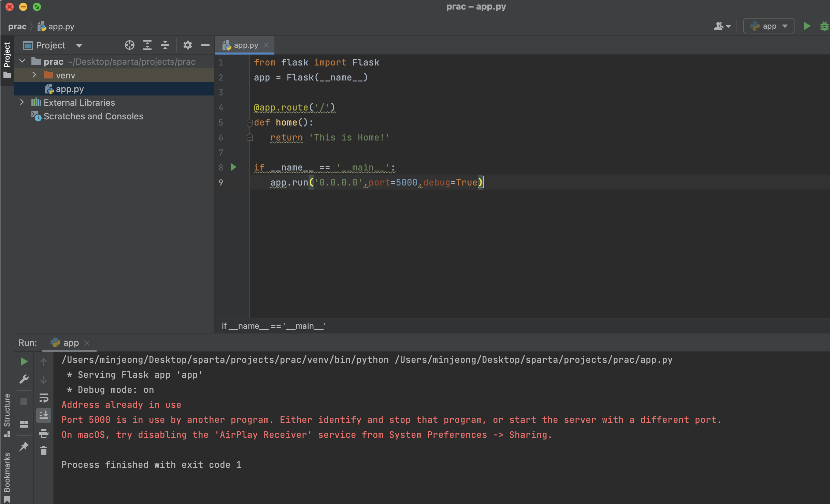Collapse all items in Project panel
The height and width of the screenshot is (504, 830).
(x=165, y=45)
